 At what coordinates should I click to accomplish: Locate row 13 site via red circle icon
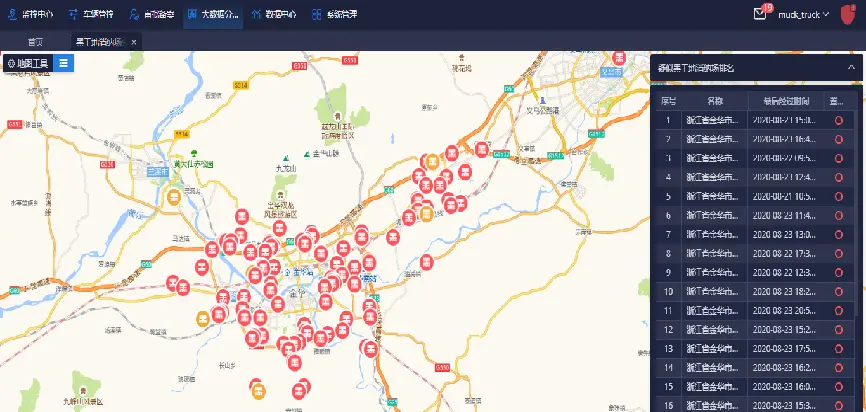tap(838, 348)
